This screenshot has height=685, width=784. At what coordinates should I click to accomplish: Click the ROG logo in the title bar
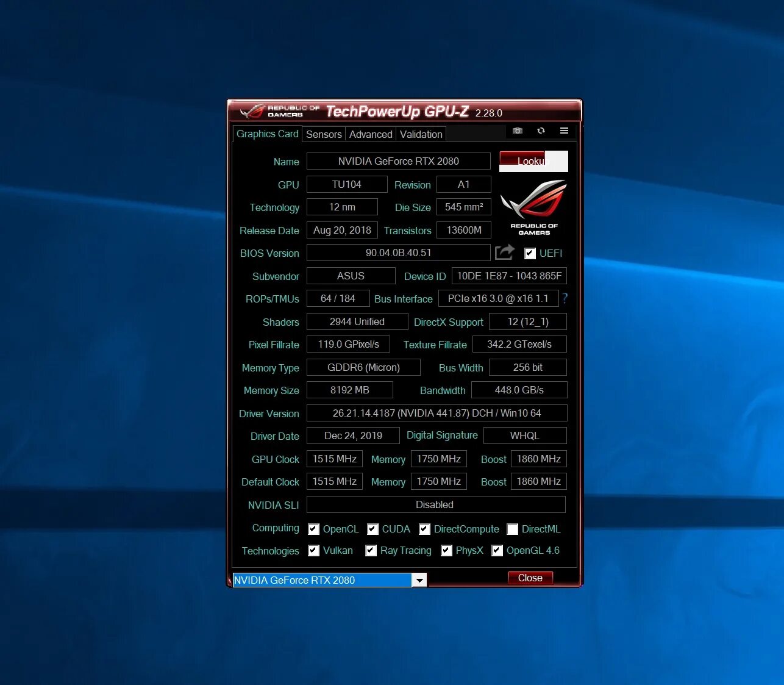point(280,111)
